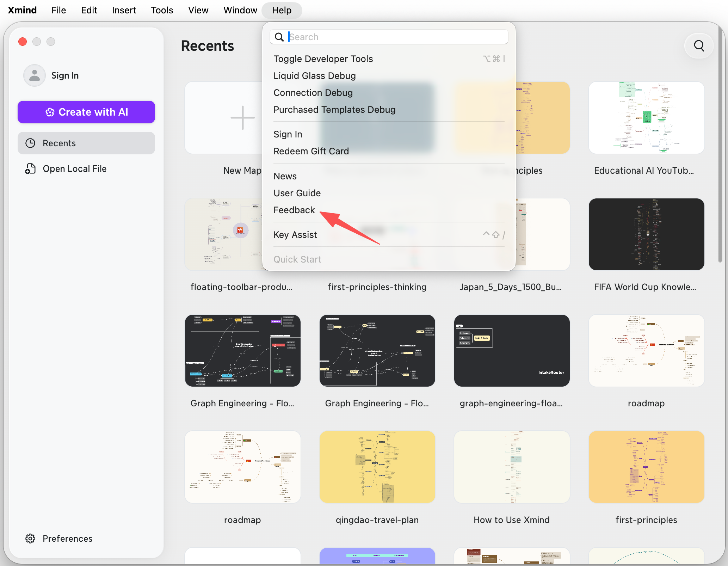728x566 pixels.
Task: Open the Xmind application menu
Action: (x=22, y=10)
